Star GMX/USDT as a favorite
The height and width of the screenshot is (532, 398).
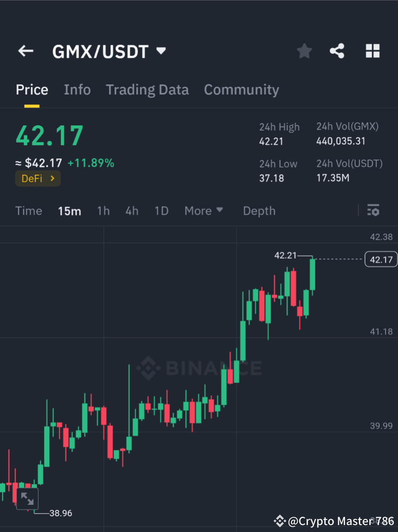click(304, 51)
